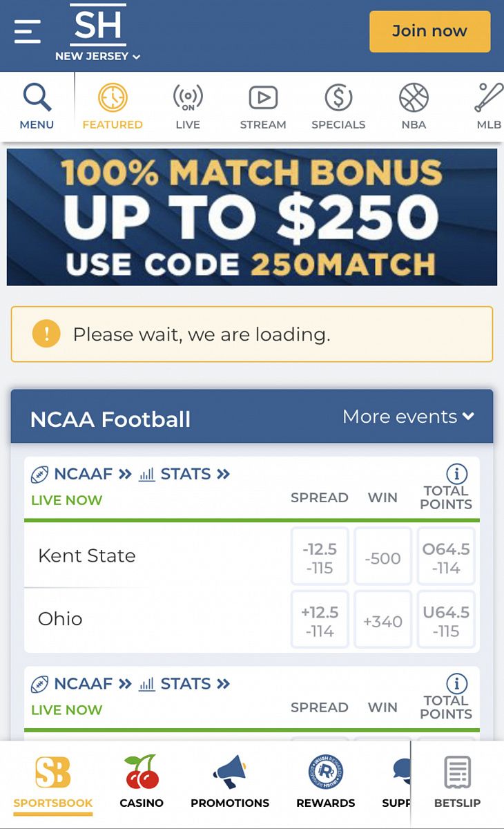Select the Featured tab
This screenshot has height=829, width=504.
pyautogui.click(x=113, y=106)
